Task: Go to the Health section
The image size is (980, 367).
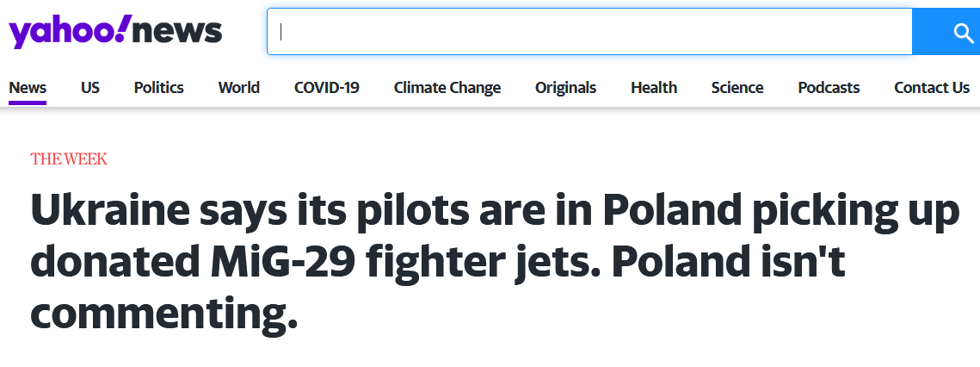Action: [x=654, y=88]
